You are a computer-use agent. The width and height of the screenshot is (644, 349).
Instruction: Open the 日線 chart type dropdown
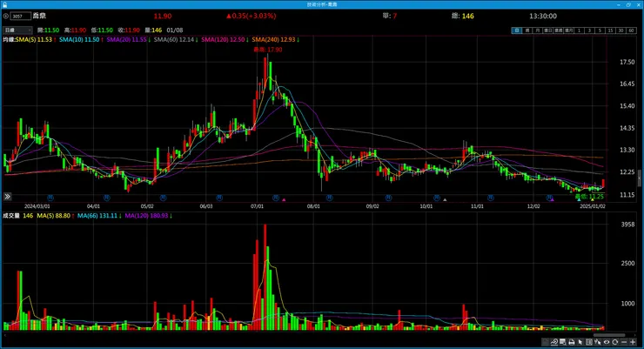17,30
